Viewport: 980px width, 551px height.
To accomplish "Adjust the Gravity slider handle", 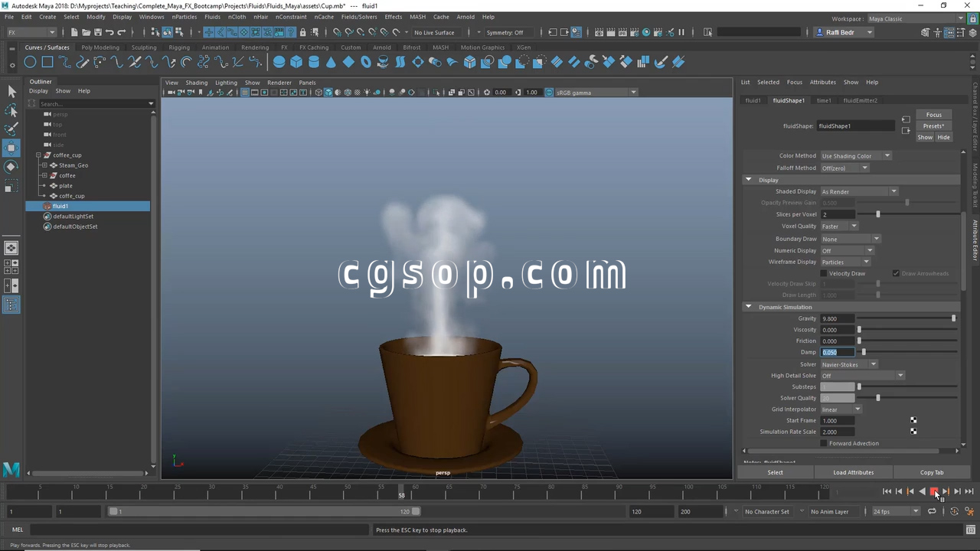I will (953, 318).
